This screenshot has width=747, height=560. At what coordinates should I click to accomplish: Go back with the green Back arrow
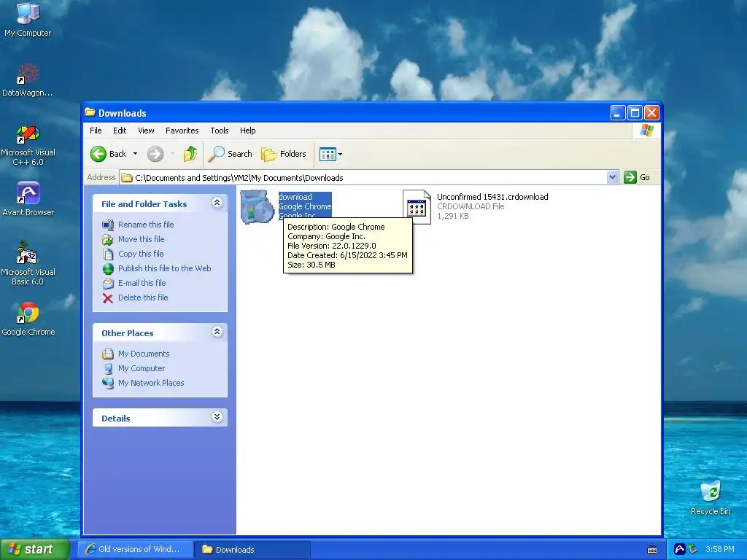coord(109,154)
